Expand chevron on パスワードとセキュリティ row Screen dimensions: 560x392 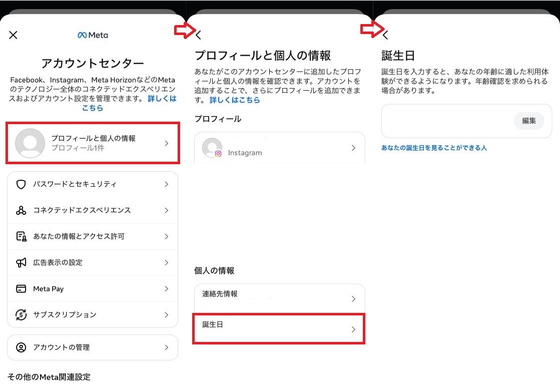[x=167, y=184]
